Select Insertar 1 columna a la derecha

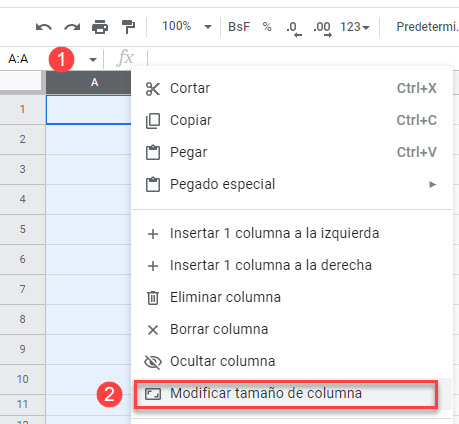pos(291,265)
